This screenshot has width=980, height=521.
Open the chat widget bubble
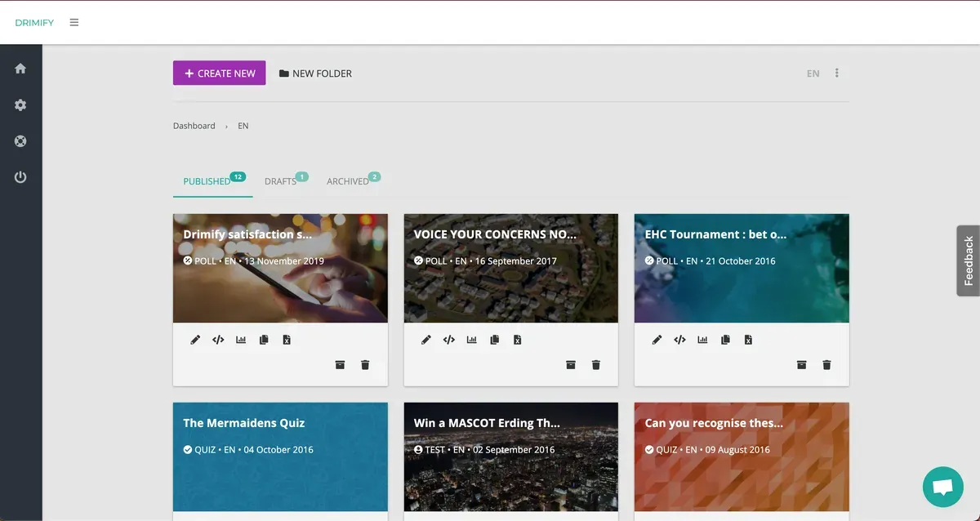(x=942, y=488)
